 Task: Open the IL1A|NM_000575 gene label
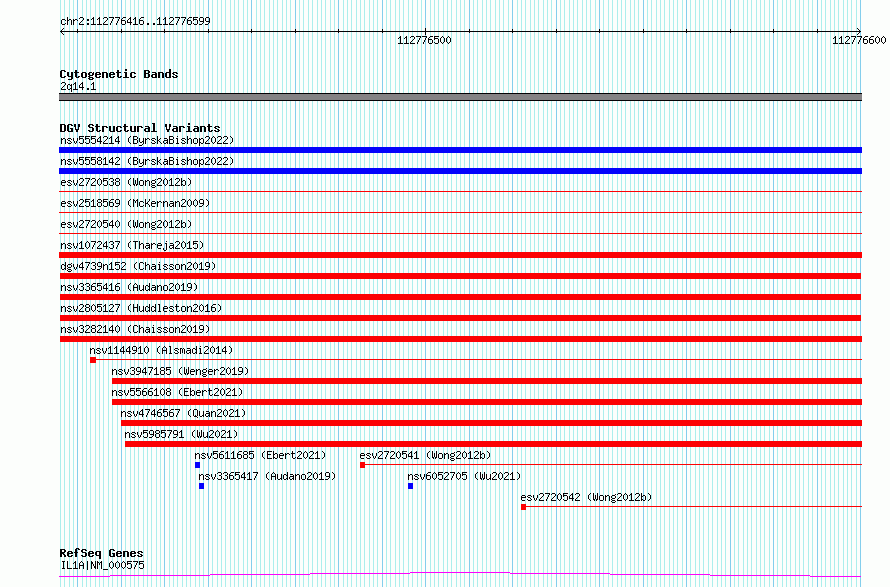(x=103, y=565)
